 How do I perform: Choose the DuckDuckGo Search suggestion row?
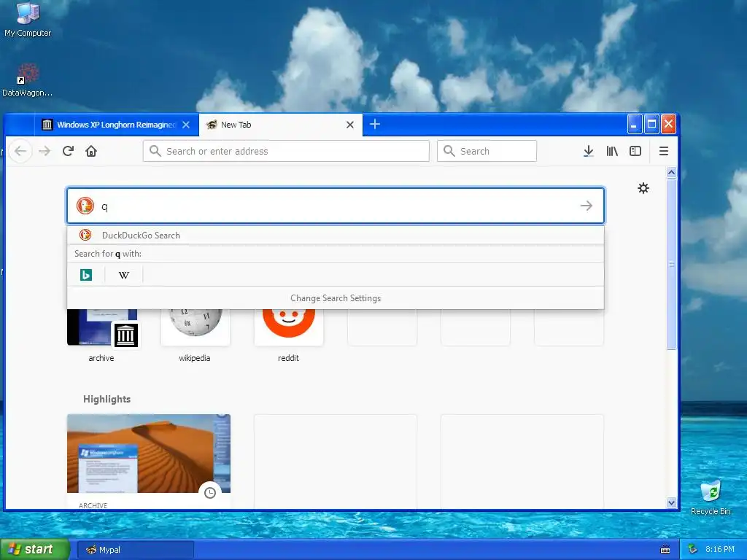pos(336,236)
